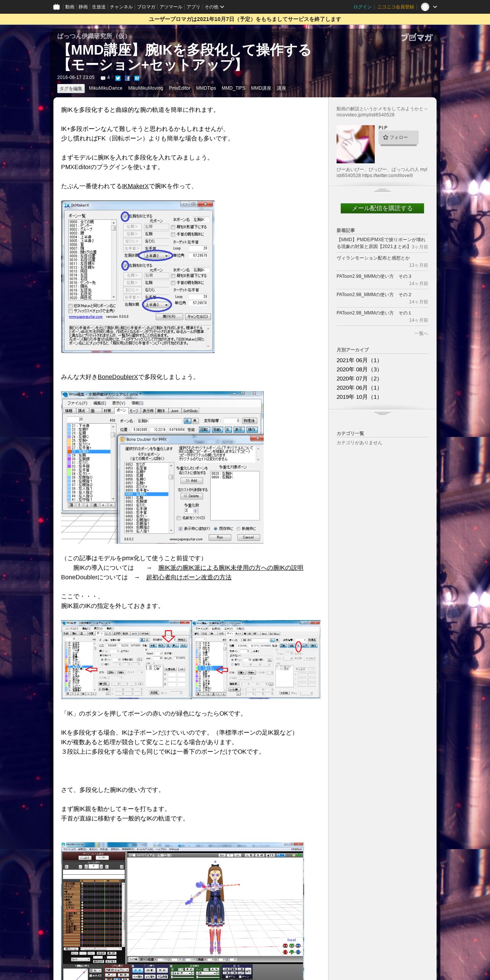Open the 2020年 08月 archive
The width and height of the screenshot is (490, 980).
tap(358, 369)
